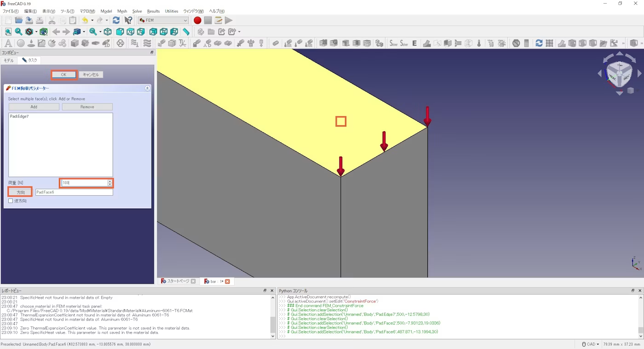Activate the What's This help cursor icon
644x349 pixels.
128,20
